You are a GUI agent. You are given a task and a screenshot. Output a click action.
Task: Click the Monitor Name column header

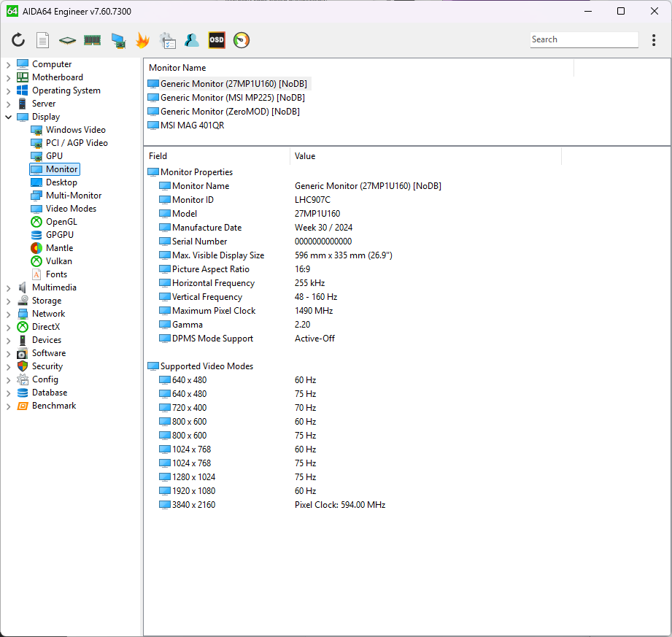177,68
